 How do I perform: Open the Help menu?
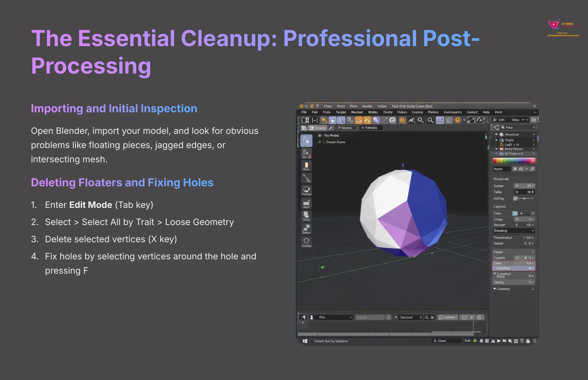pyautogui.click(x=486, y=112)
